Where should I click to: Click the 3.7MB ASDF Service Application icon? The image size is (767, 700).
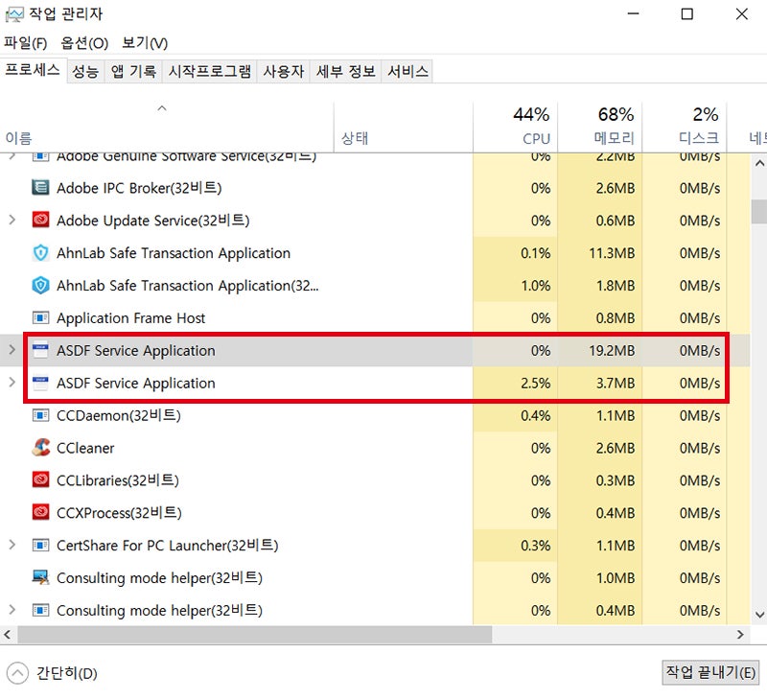pos(40,383)
